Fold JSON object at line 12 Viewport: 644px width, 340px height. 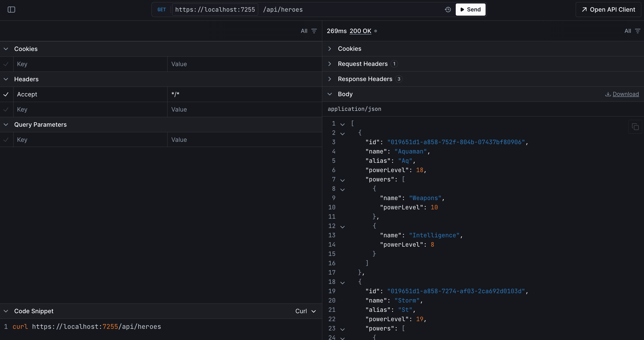pos(343,227)
